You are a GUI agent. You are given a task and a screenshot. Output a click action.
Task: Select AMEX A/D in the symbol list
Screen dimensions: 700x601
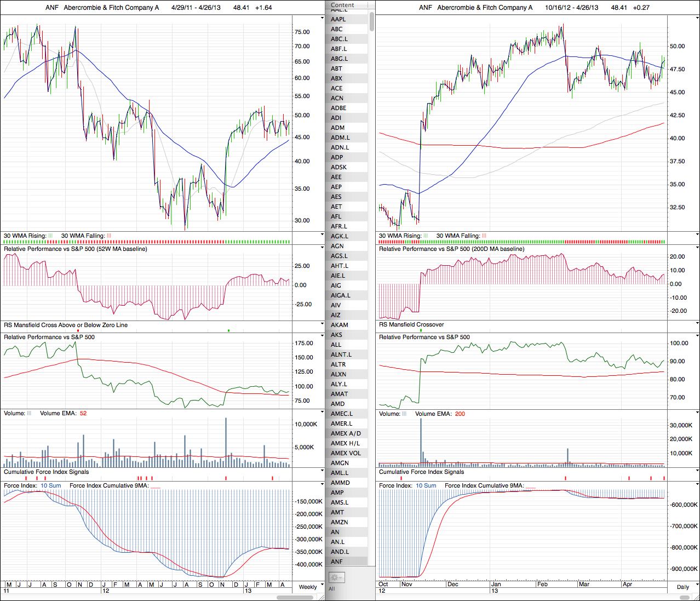346,433
